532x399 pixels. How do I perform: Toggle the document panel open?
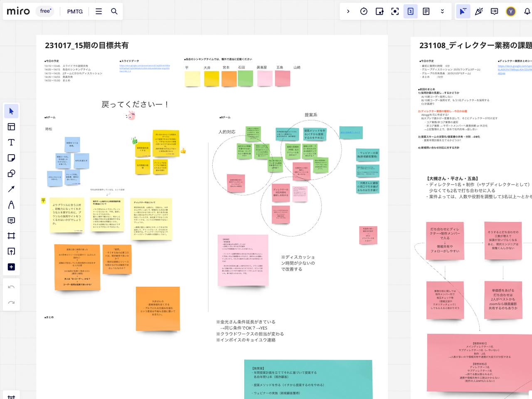(x=426, y=11)
